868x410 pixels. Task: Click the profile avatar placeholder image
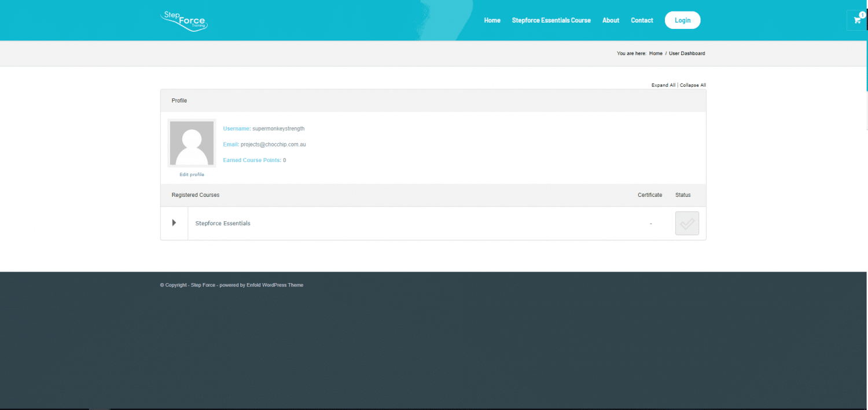click(x=192, y=143)
